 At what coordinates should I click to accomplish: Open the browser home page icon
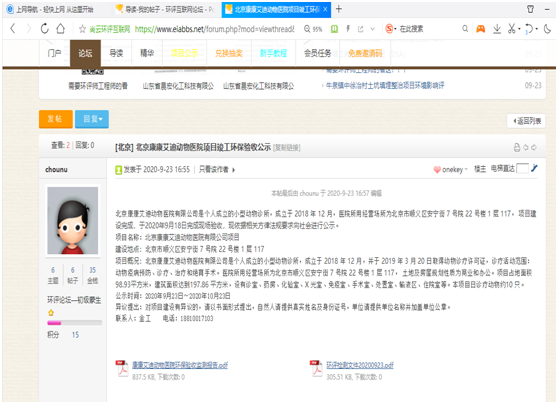(60, 28)
